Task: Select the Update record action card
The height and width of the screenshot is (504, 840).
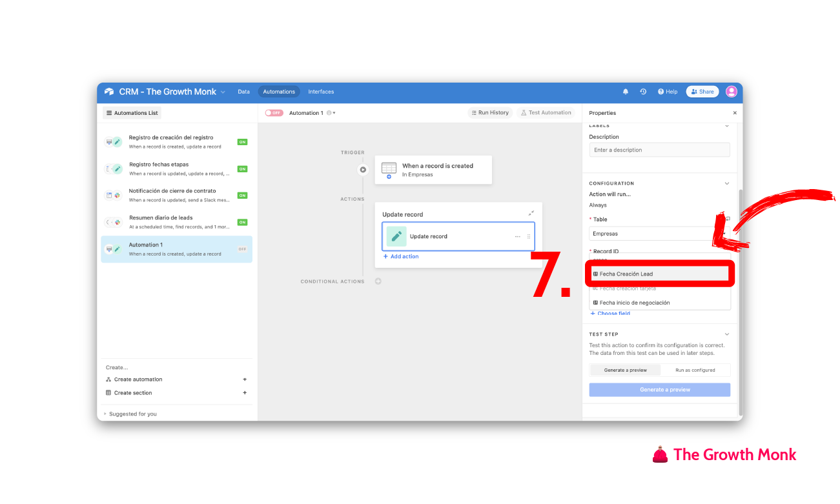Action: coord(458,237)
